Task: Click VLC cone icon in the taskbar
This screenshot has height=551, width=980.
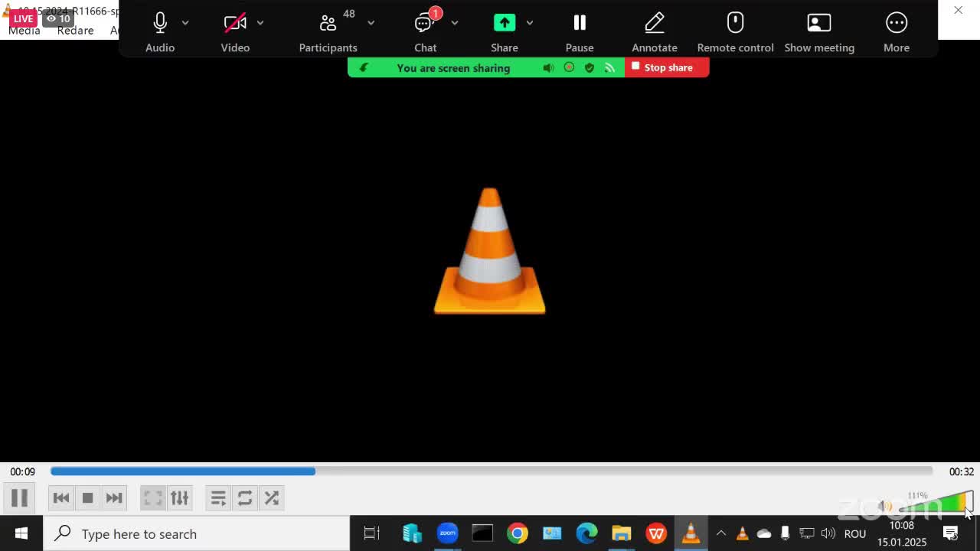Action: 691,533
